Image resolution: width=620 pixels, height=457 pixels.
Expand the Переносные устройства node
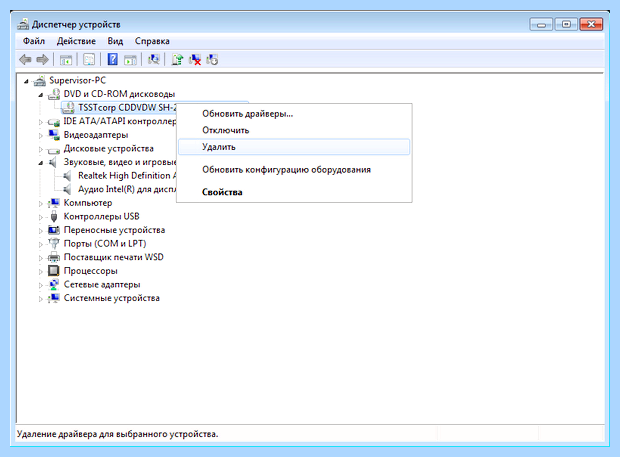(x=41, y=231)
